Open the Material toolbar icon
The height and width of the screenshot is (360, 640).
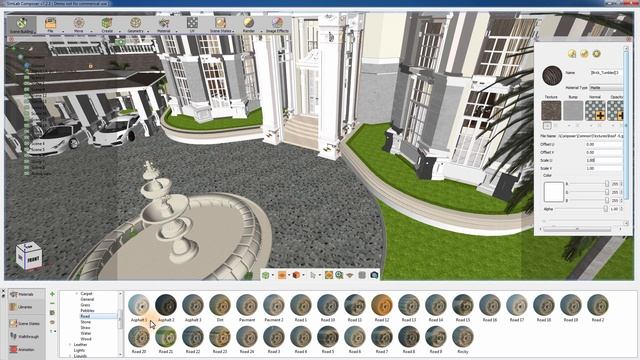(164, 24)
